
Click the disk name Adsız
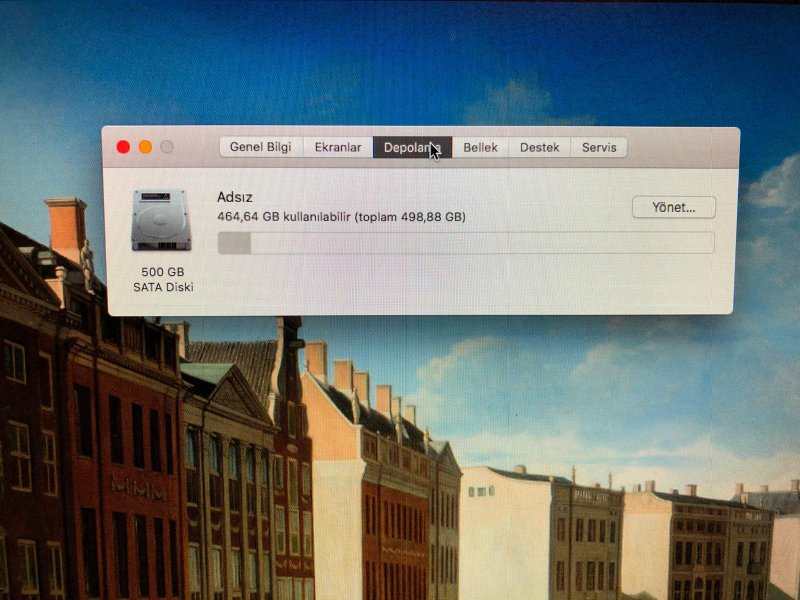(x=235, y=197)
